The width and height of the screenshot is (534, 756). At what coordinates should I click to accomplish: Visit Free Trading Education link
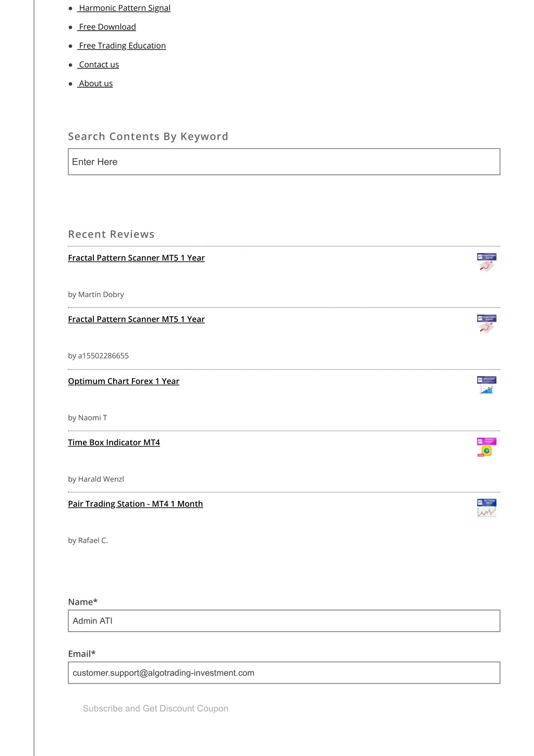[122, 45]
